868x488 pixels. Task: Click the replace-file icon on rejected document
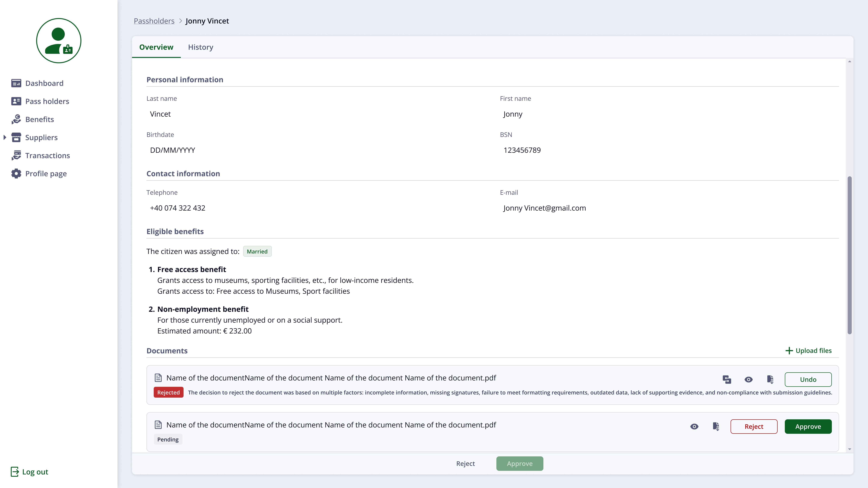pyautogui.click(x=727, y=380)
